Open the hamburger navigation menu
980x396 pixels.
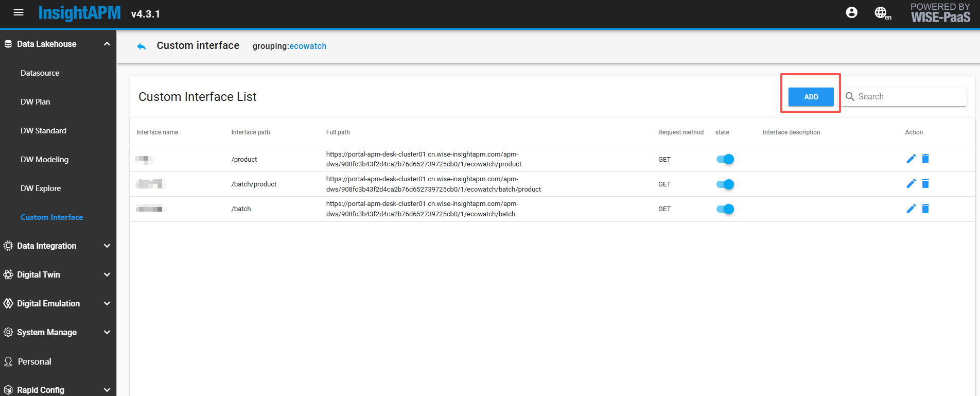(19, 13)
